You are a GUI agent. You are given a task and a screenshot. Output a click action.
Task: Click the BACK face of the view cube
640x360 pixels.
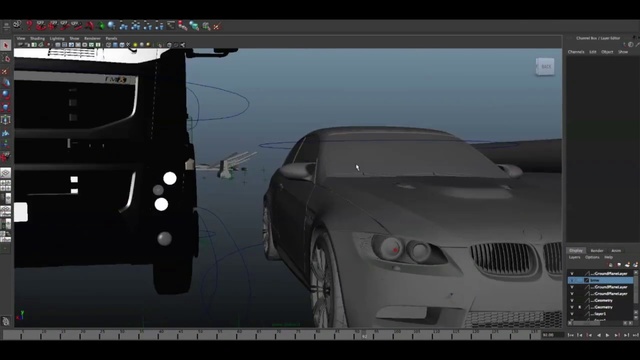tap(545, 67)
